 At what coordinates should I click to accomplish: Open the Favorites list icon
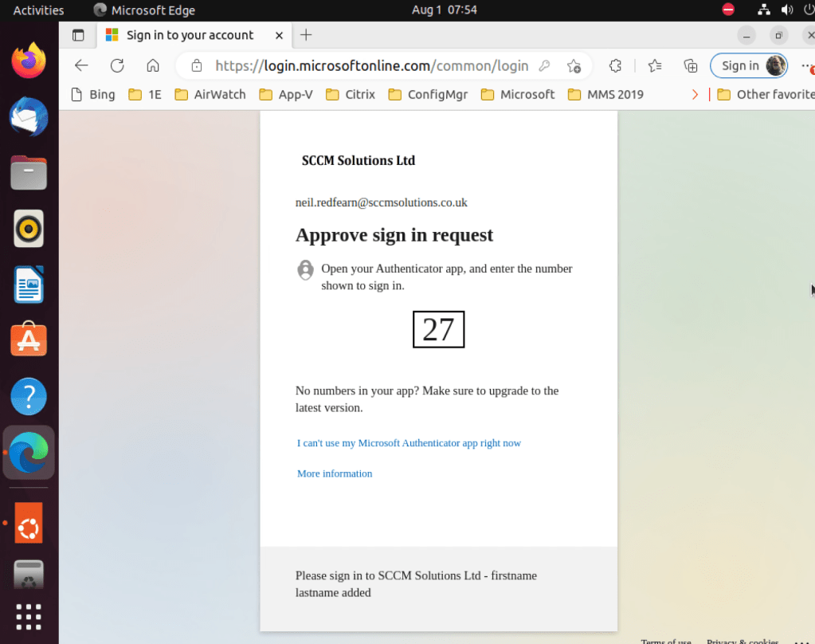coord(655,66)
